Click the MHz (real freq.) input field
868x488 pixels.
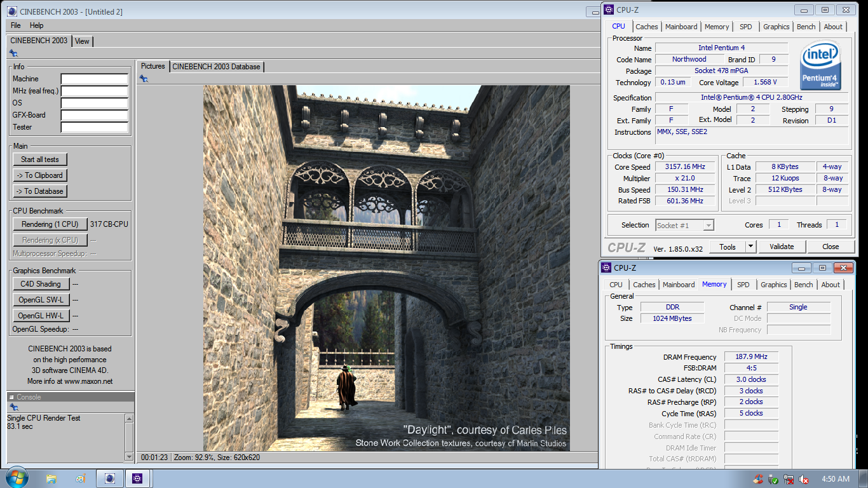tap(95, 91)
